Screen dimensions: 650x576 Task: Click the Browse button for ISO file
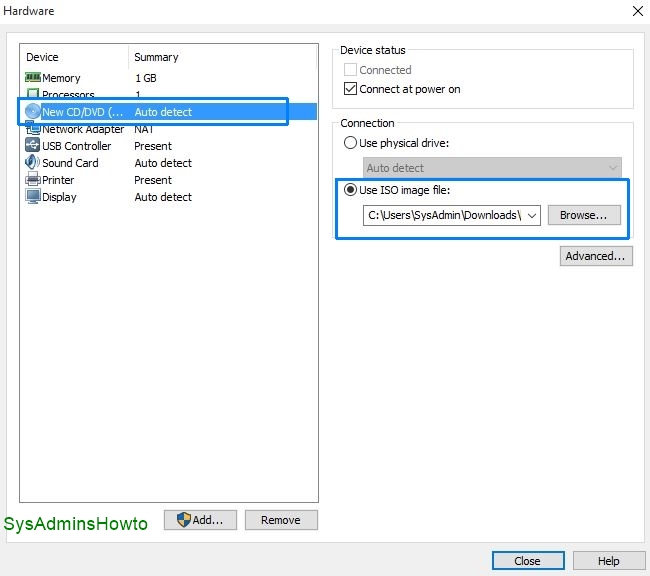584,215
